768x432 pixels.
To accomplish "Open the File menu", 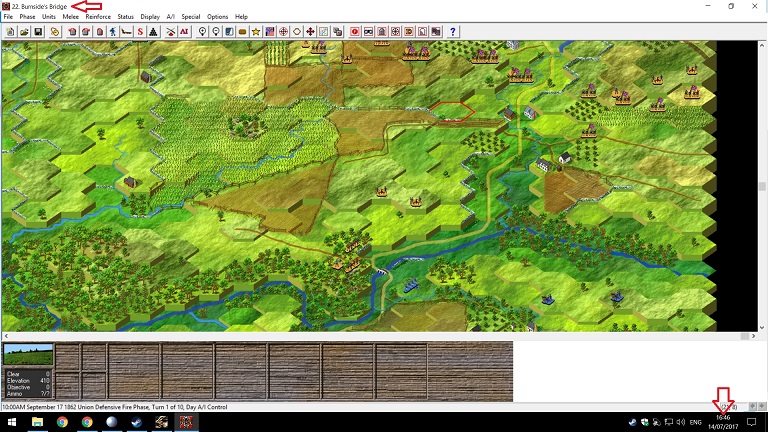I will (x=8, y=17).
